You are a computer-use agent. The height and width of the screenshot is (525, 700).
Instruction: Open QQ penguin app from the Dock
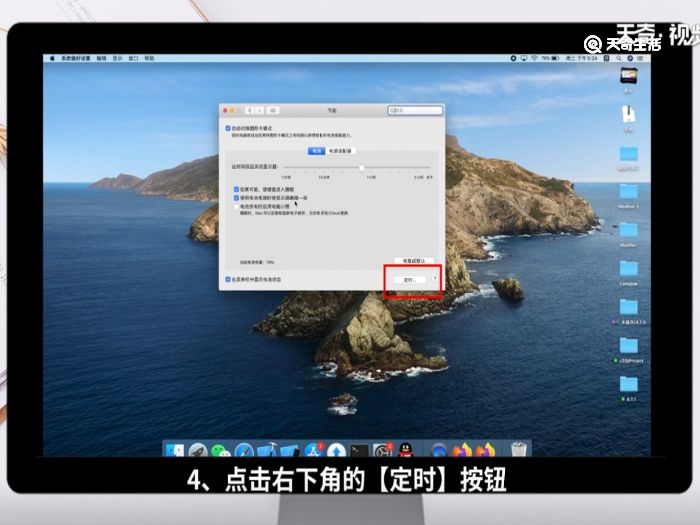(405, 450)
